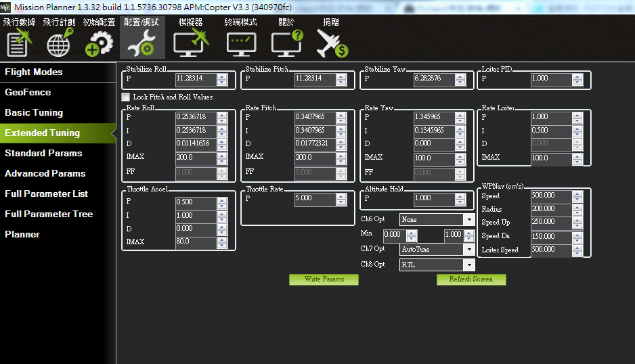The height and width of the screenshot is (364, 635).
Task: Click the WPNav Speed Up value field
Action: click(x=552, y=223)
